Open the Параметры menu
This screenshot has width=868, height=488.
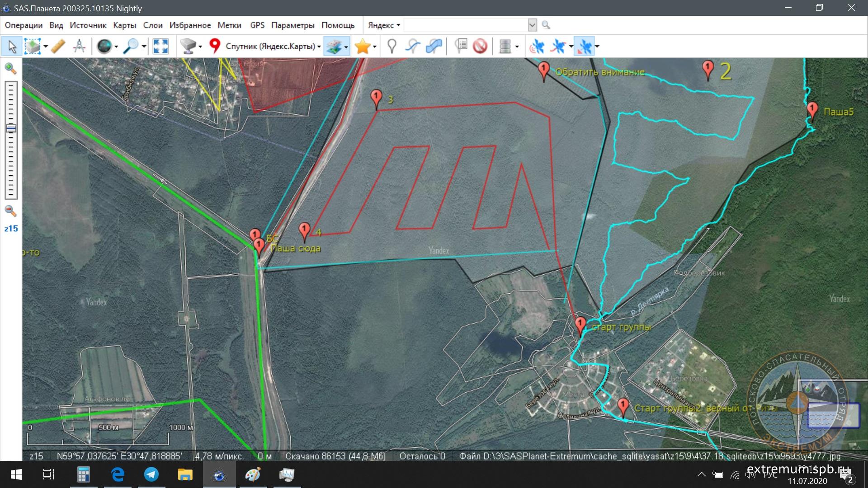click(292, 25)
